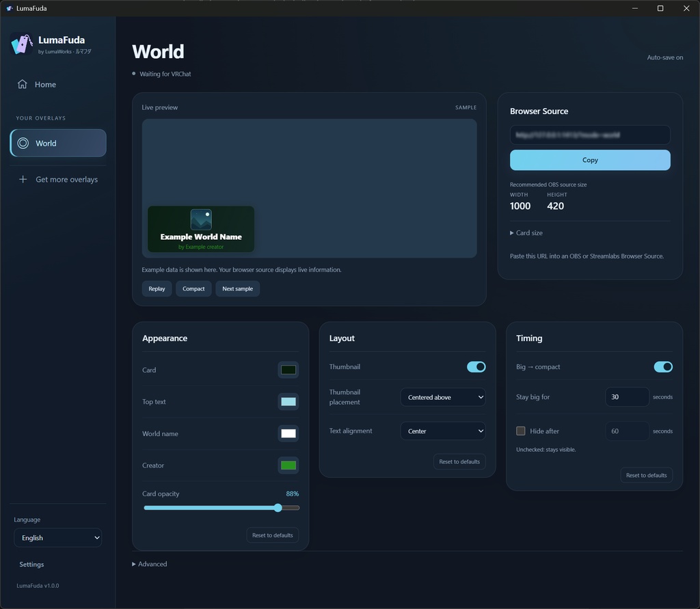Click the Home house icon
Screen dimensions: 700x609
[23, 84]
